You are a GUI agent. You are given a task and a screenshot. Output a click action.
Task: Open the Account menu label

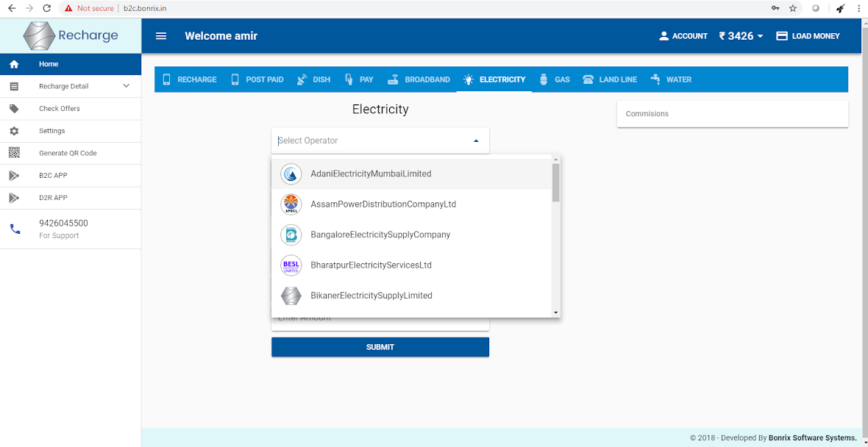(x=690, y=36)
